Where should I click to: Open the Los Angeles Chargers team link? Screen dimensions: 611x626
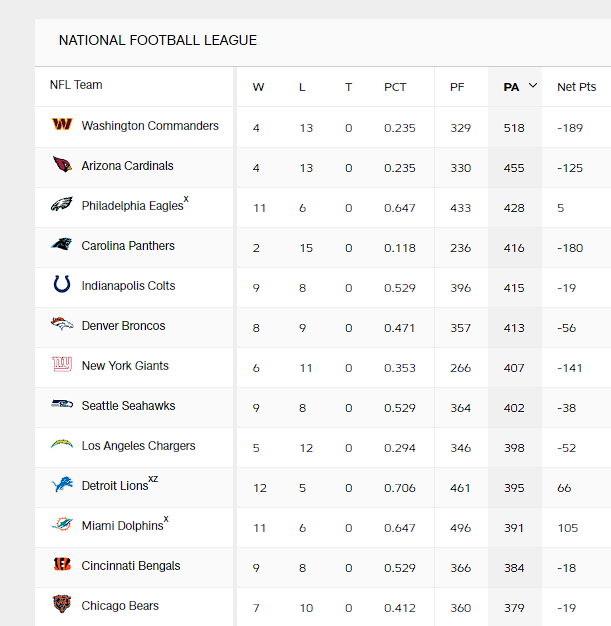tap(138, 446)
